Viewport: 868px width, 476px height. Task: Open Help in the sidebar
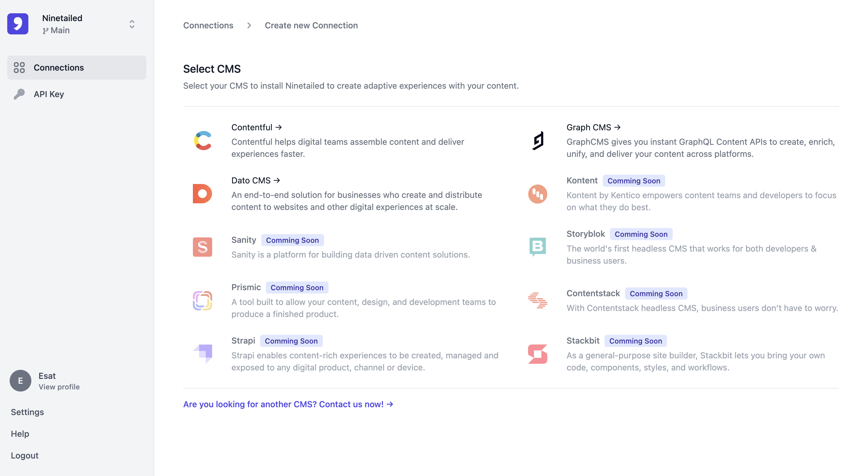click(x=20, y=433)
